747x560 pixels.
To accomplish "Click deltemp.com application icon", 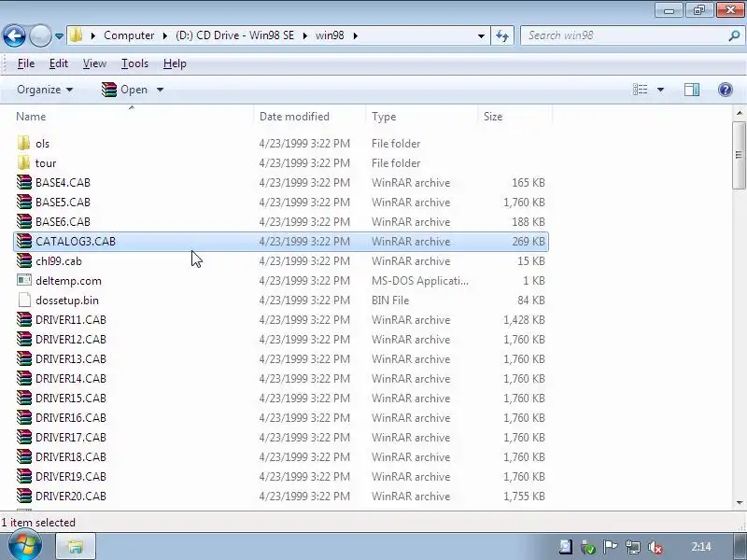I will 24,281.
